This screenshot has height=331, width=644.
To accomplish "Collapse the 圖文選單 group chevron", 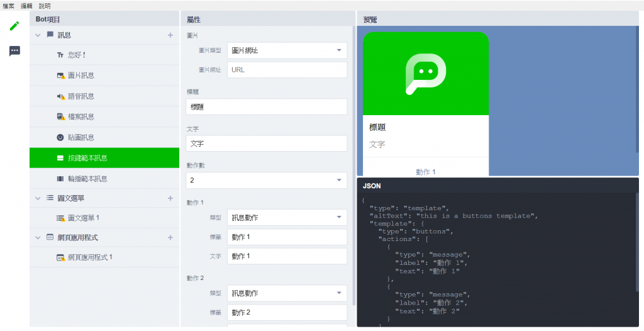I will (38, 198).
